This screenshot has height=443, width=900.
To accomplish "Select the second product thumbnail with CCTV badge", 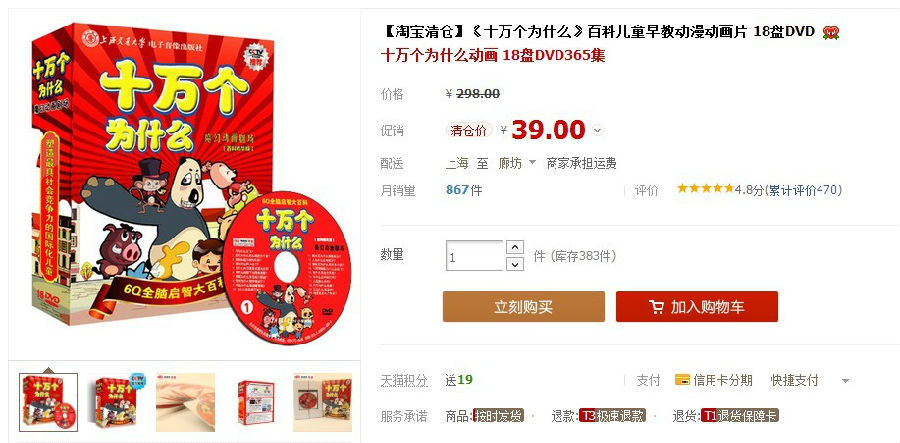I will pyautogui.click(x=117, y=402).
